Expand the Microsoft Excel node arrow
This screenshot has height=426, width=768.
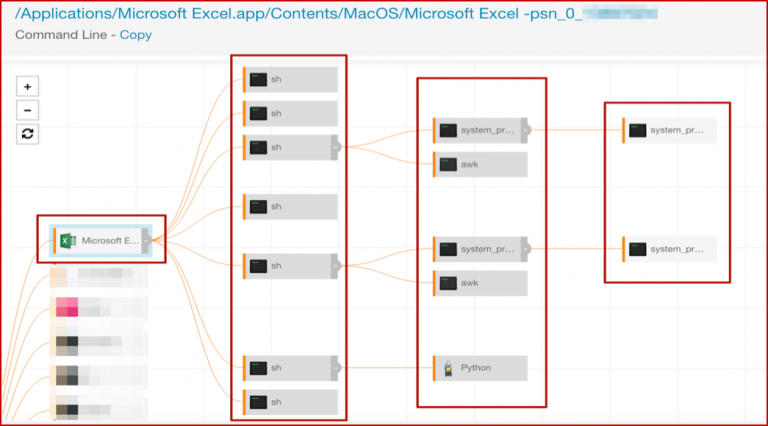click(147, 240)
